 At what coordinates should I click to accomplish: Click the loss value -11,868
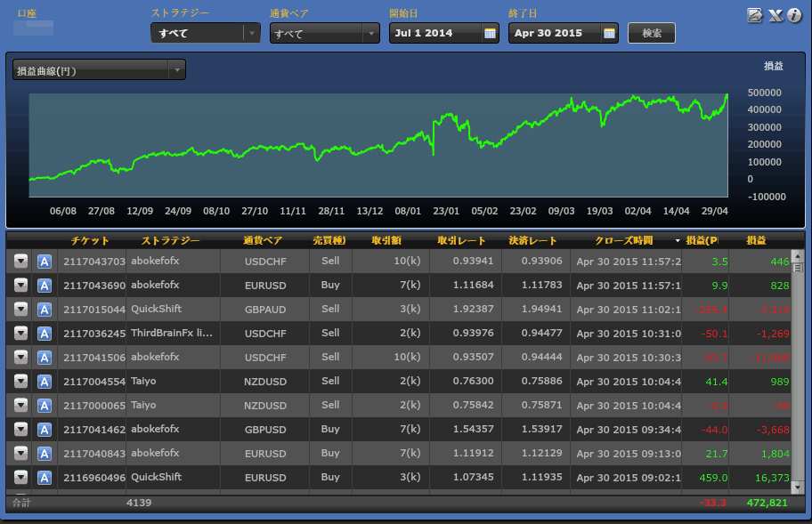point(770,358)
